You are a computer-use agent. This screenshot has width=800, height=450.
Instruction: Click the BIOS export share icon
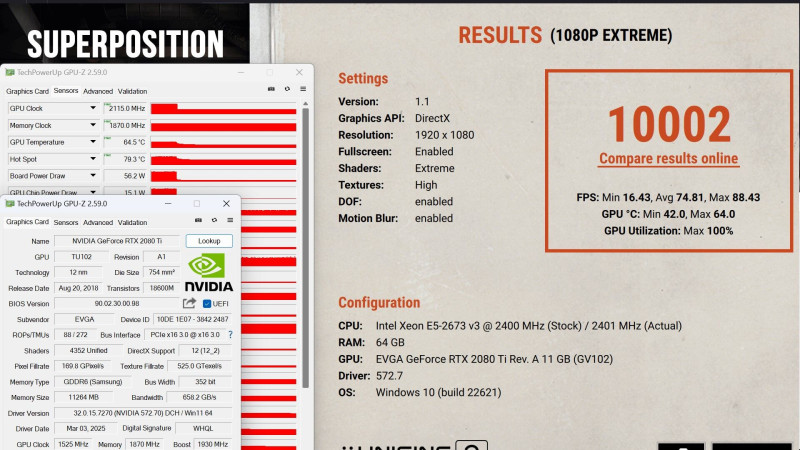189,303
